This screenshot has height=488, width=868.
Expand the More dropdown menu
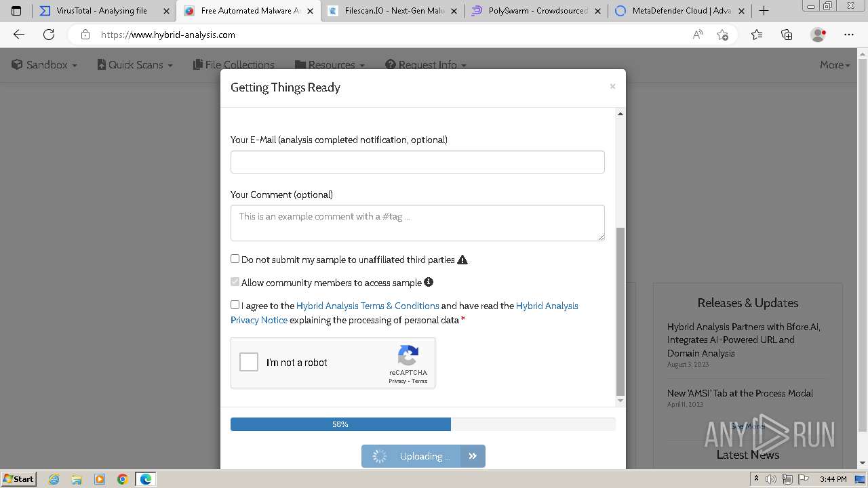pos(835,65)
